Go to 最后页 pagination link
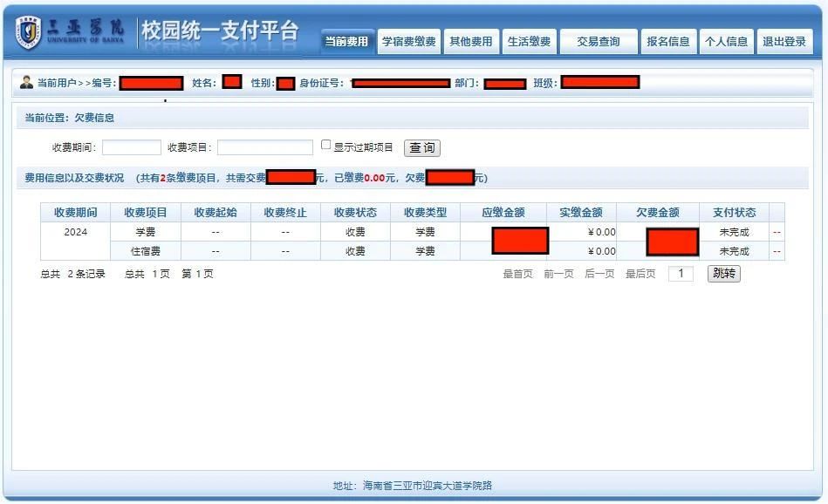 click(x=639, y=273)
